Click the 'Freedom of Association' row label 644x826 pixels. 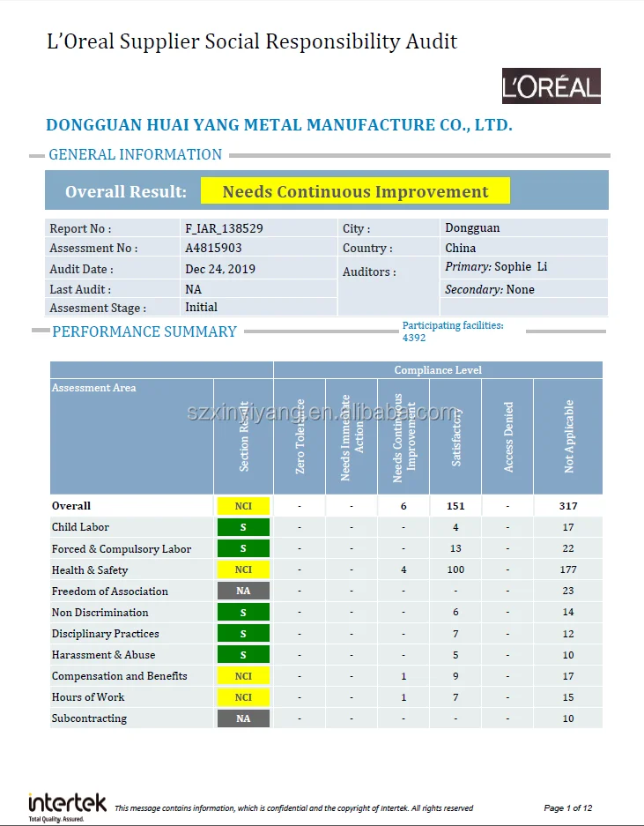(x=110, y=591)
